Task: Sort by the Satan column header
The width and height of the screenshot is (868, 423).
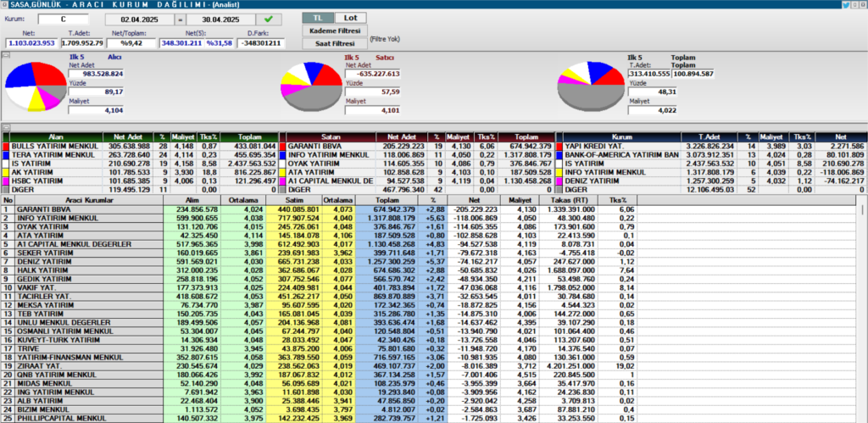Action: click(331, 136)
